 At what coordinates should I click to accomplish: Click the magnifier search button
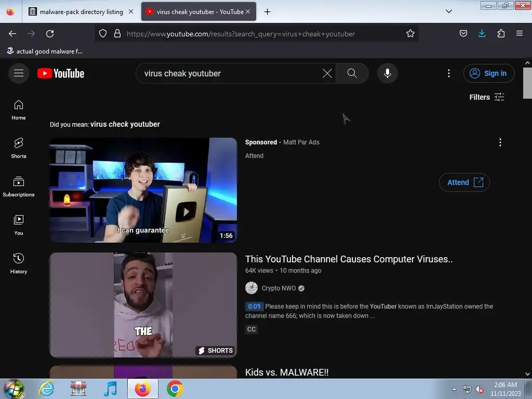(x=352, y=73)
